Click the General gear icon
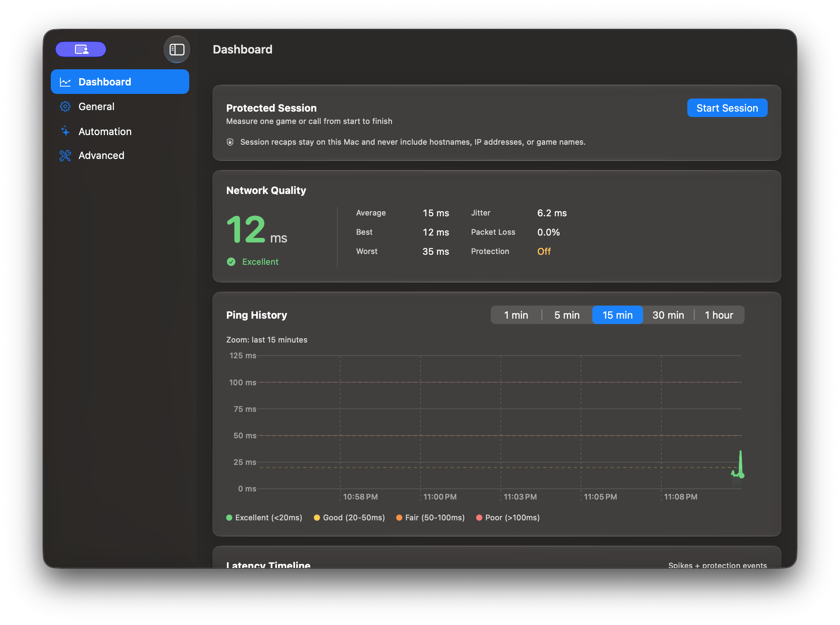840x625 pixels. tap(65, 107)
